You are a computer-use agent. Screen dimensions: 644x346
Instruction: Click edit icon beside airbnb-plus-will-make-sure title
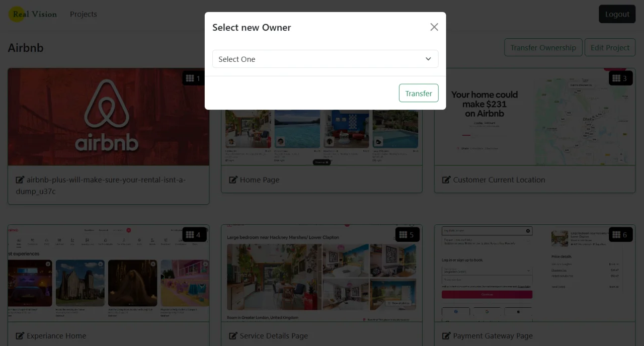click(20, 180)
